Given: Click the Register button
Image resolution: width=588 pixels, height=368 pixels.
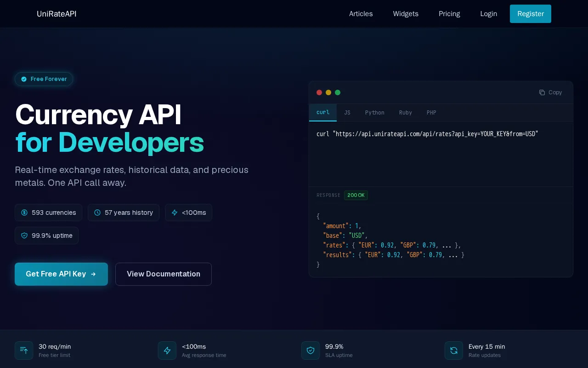Looking at the screenshot, I should (531, 14).
